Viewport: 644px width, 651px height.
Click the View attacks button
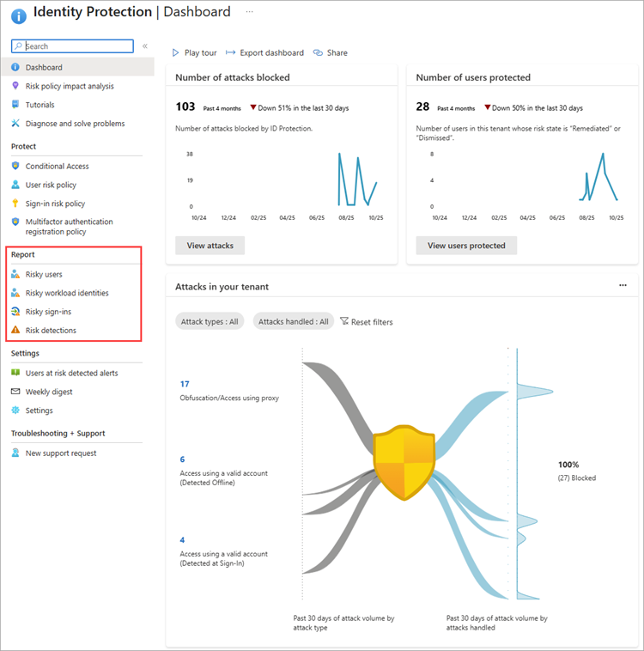coord(210,246)
